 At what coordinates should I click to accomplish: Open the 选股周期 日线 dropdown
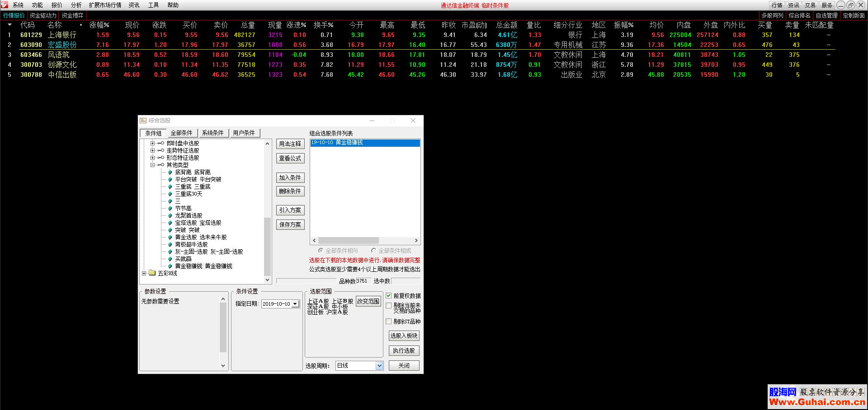[x=379, y=366]
